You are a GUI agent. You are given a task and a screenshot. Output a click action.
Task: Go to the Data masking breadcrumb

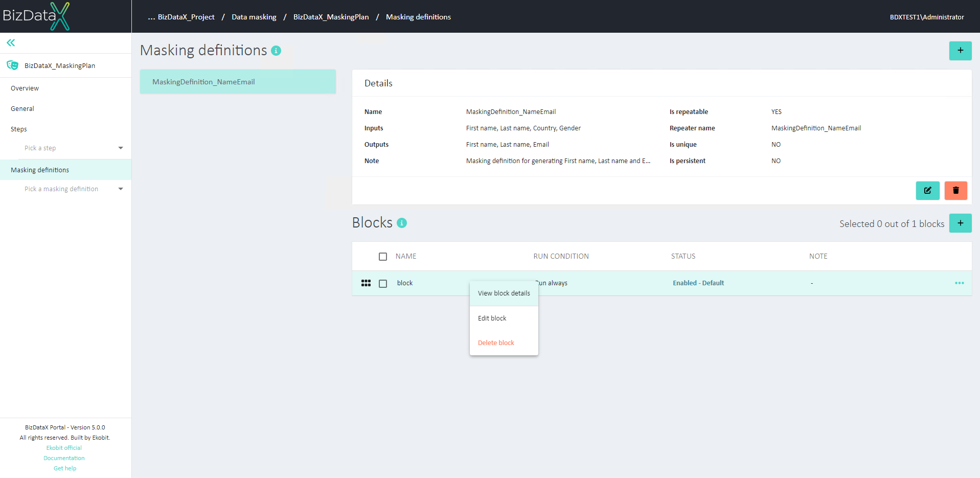254,17
